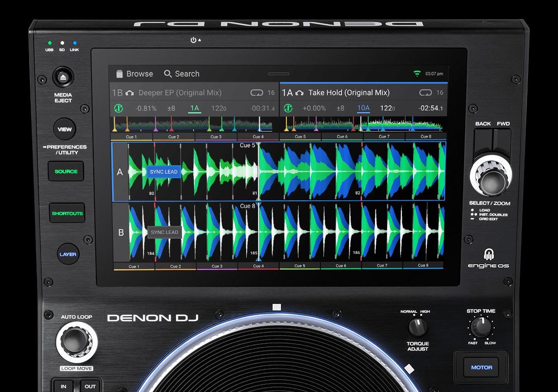Toggle SYNC LEAD on deck B
Screen dimensions: 558x392
(164, 232)
